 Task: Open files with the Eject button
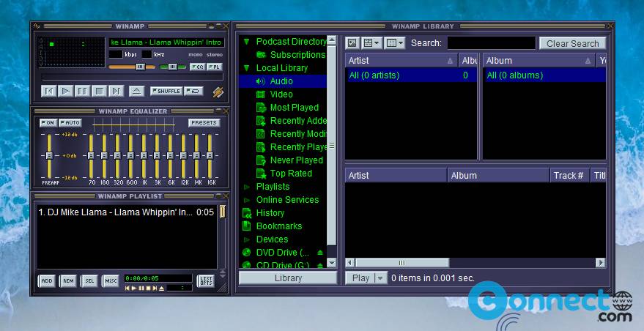pos(136,91)
